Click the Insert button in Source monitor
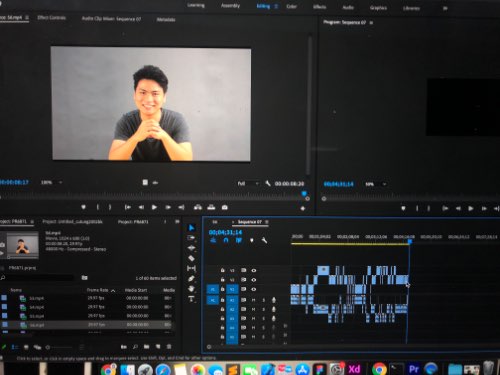Image resolution: width=500 pixels, height=375 pixels. coord(198,207)
